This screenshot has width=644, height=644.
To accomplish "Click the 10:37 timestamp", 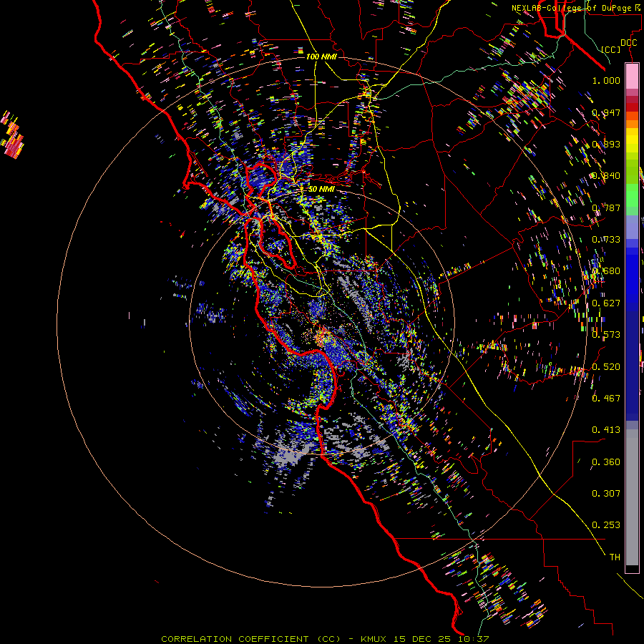I will click(x=472, y=639).
